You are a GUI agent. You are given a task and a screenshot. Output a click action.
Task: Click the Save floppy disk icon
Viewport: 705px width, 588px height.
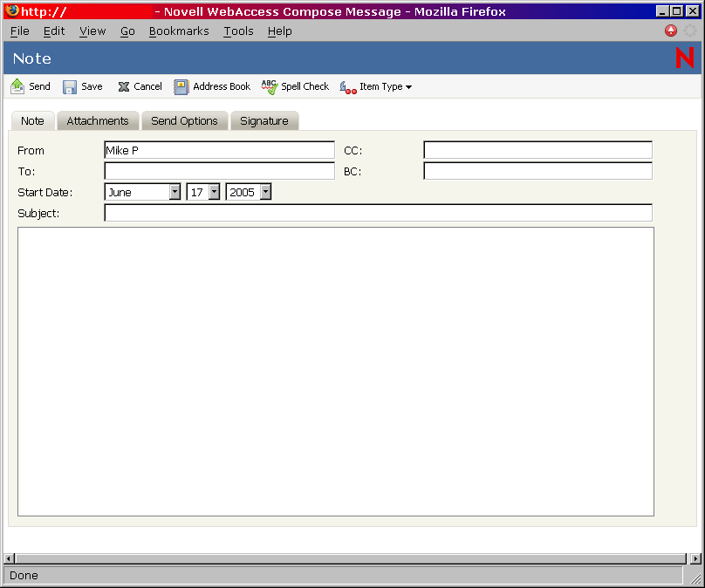70,86
